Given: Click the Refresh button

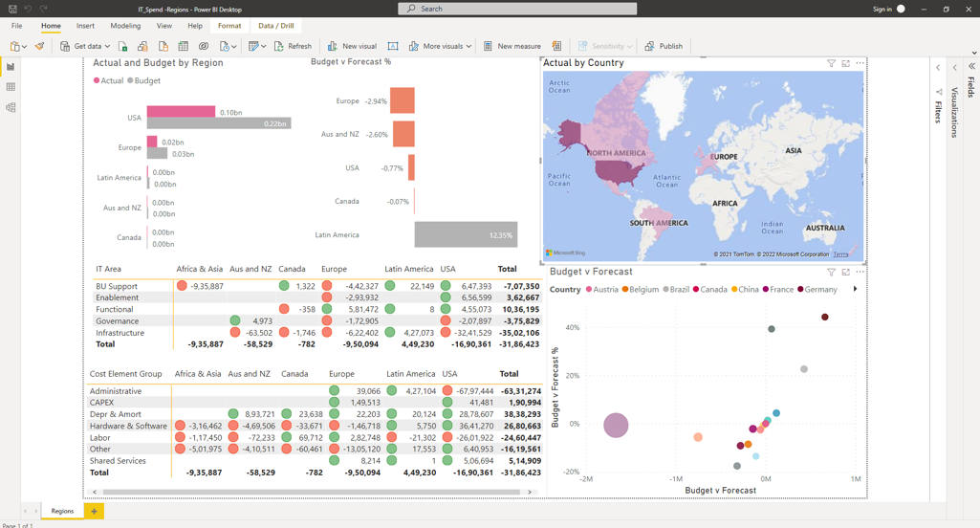Looking at the screenshot, I should (293, 46).
